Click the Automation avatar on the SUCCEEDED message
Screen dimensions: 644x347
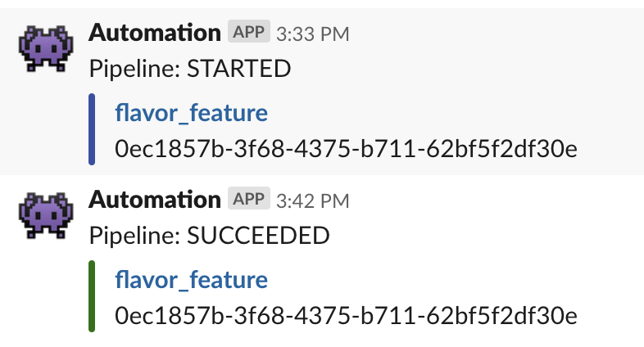(46, 215)
